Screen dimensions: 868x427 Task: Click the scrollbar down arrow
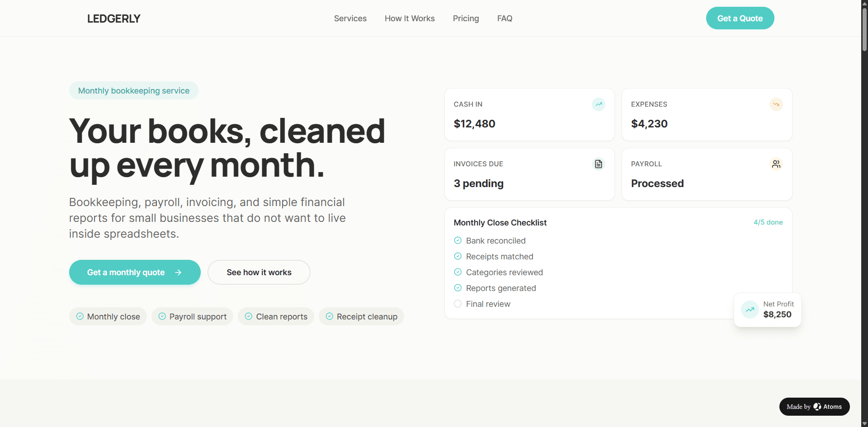click(x=864, y=424)
